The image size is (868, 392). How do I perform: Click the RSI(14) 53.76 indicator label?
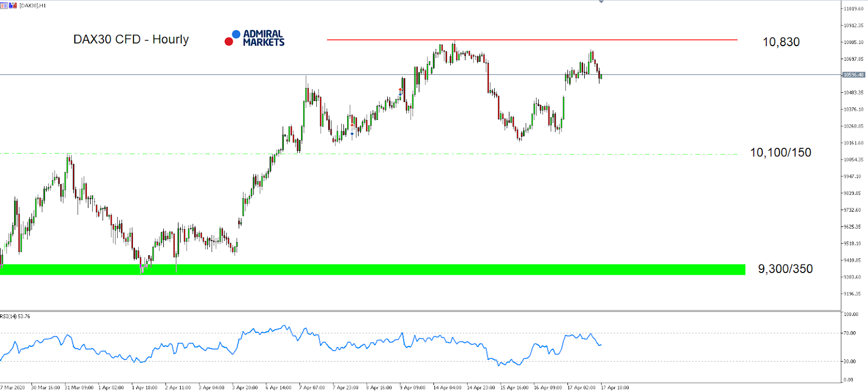click(x=15, y=317)
